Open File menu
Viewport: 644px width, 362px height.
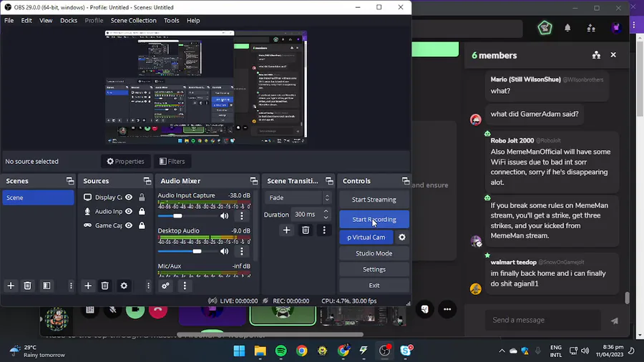click(x=9, y=21)
